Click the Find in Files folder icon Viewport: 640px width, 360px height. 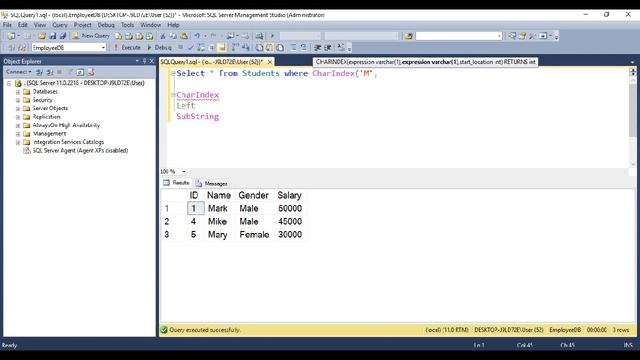pos(408,36)
